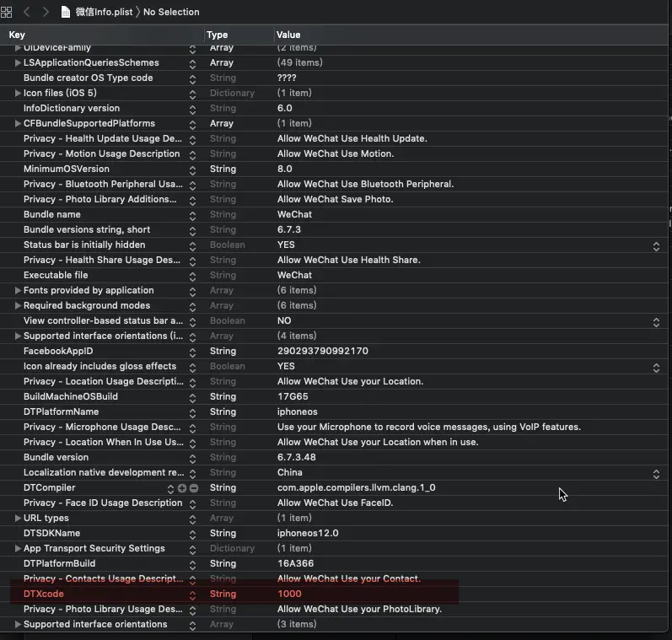Open key stepper for DTPlatformName row

pos(192,413)
